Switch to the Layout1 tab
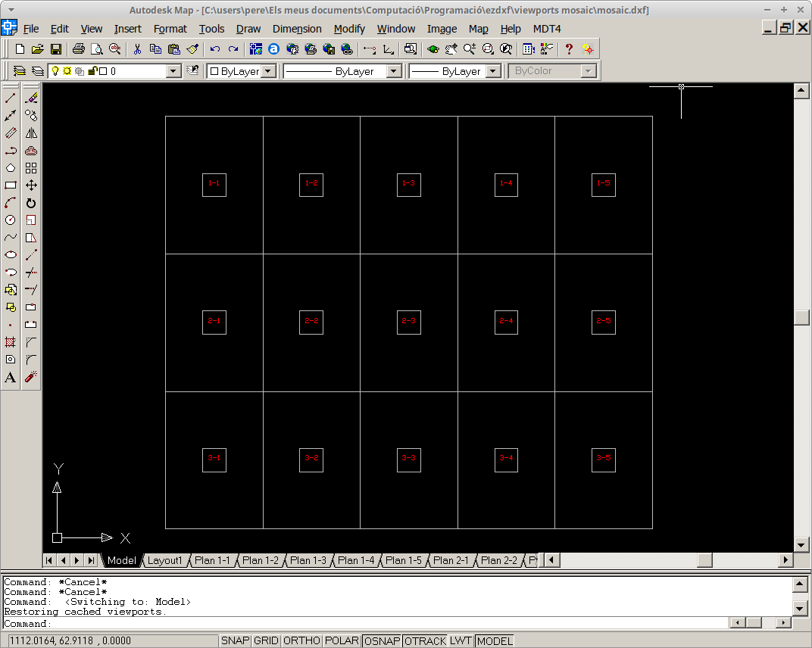The width and height of the screenshot is (812, 648). [164, 560]
